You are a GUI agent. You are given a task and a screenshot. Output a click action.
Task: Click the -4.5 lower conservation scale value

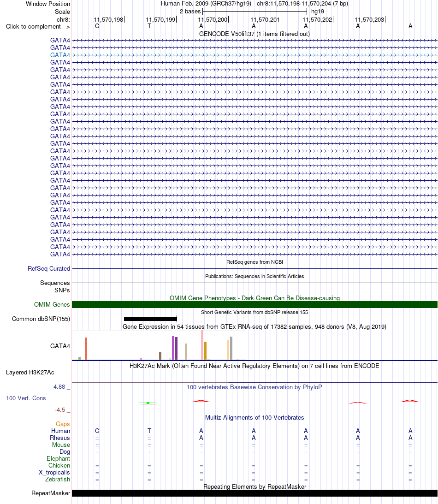[60, 410]
